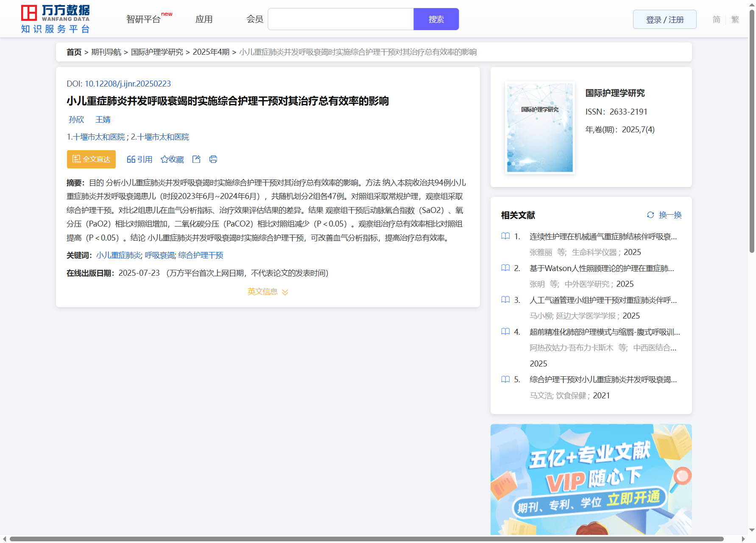The width and height of the screenshot is (756, 543).
Task: Click journal 饮食保健 in related list
Action: click(571, 395)
